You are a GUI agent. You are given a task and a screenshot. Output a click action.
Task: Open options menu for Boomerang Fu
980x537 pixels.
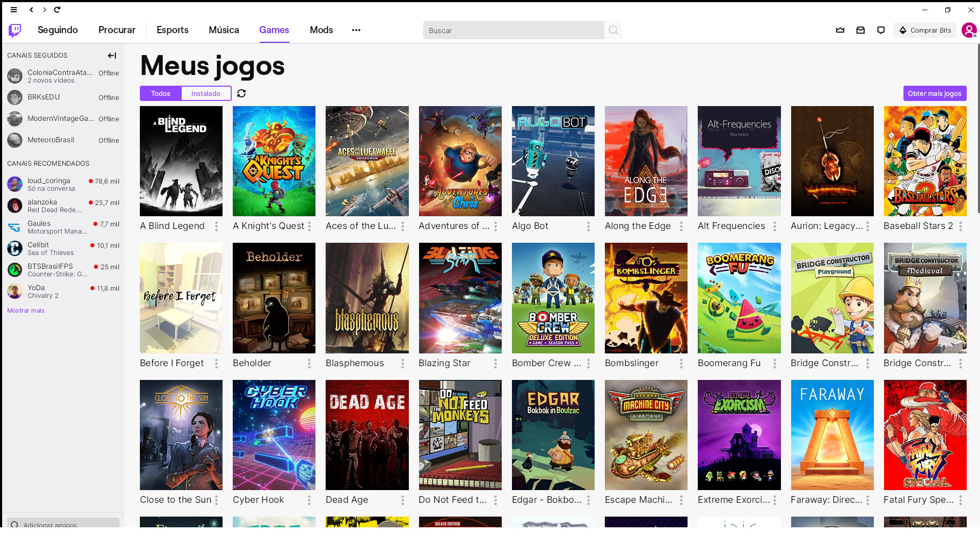click(775, 364)
